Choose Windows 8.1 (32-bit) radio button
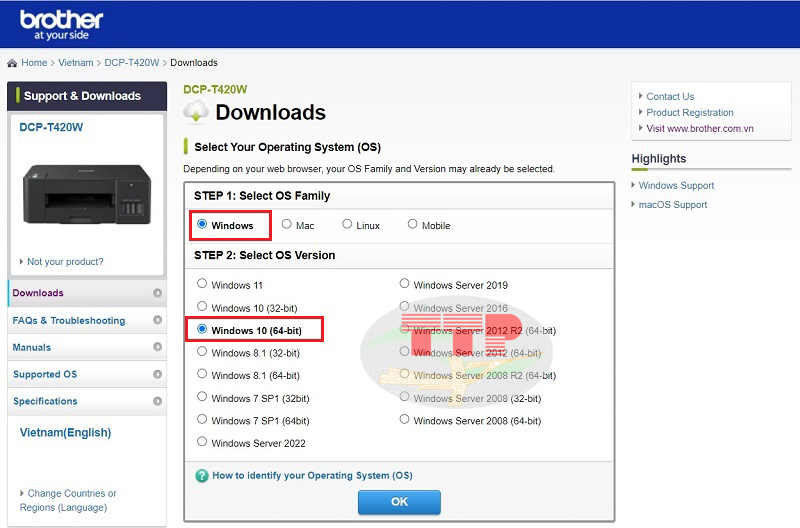The height and width of the screenshot is (528, 800). 202,351
